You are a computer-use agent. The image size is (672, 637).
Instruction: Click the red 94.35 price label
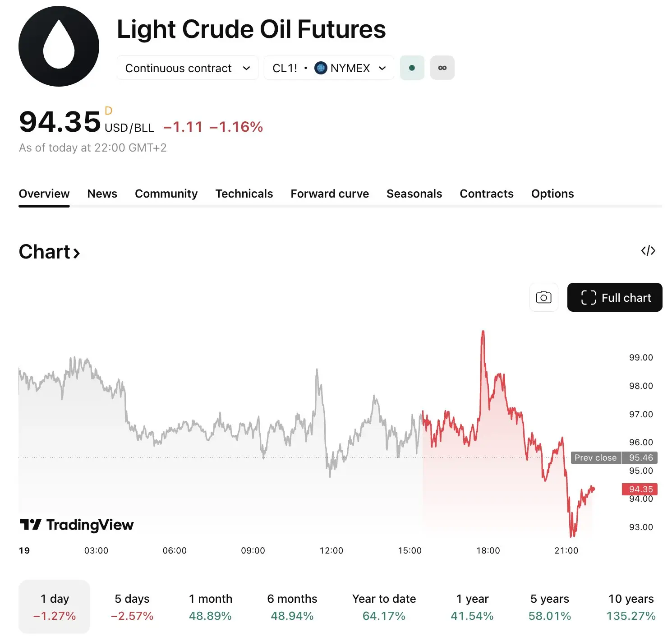point(640,489)
